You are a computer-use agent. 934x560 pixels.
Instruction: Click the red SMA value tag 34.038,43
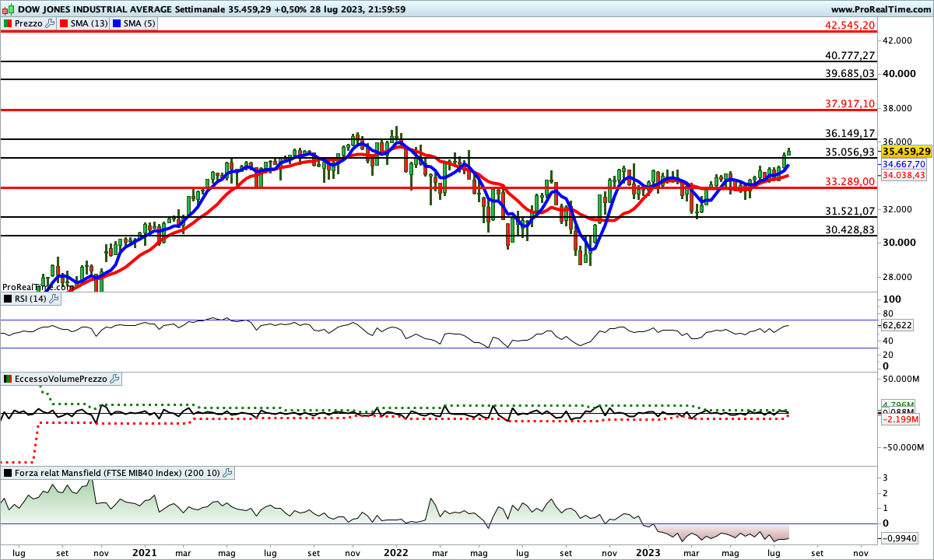(x=904, y=176)
